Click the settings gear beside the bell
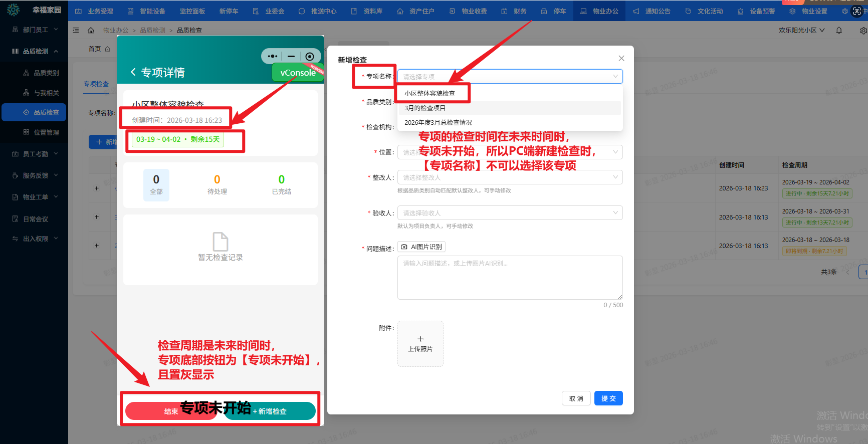This screenshot has height=444, width=868. (863, 31)
